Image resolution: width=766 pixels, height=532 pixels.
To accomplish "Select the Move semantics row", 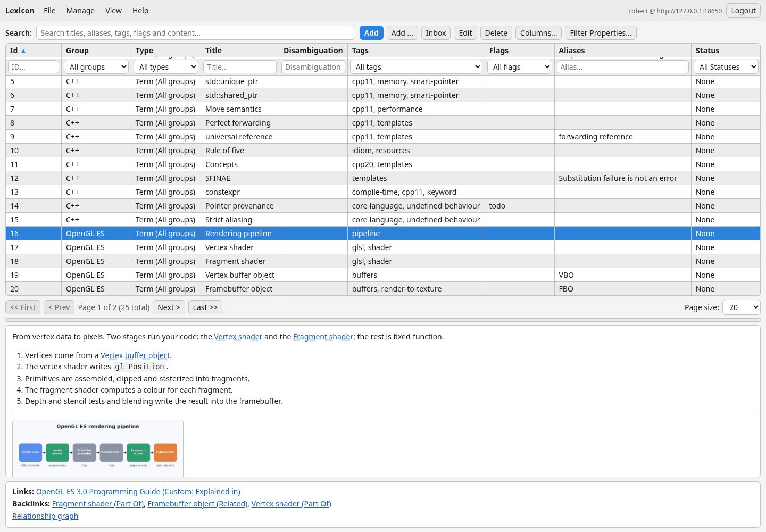I will (383, 109).
